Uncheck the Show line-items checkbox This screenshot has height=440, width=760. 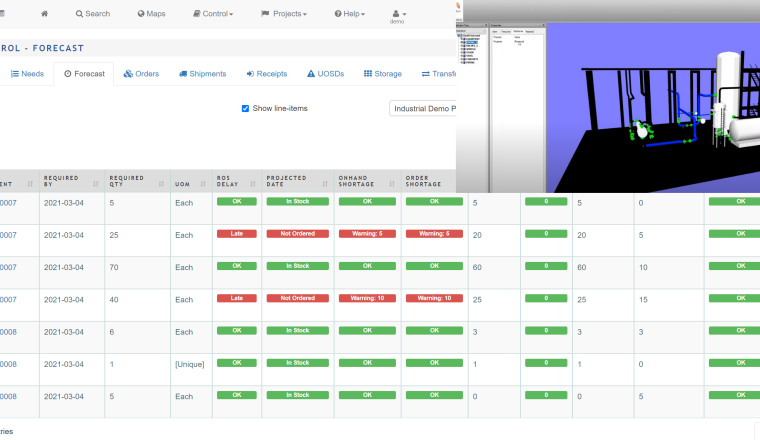tap(246, 108)
